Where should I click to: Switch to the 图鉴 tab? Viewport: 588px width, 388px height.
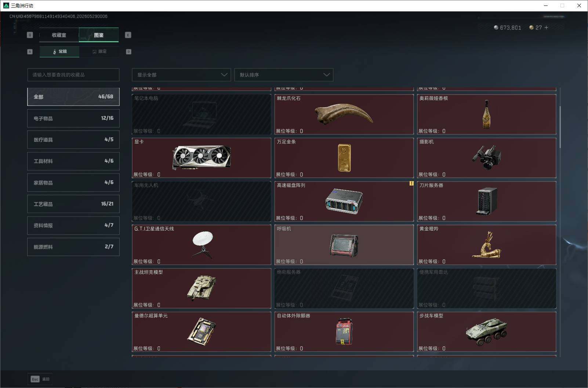pyautogui.click(x=99, y=35)
